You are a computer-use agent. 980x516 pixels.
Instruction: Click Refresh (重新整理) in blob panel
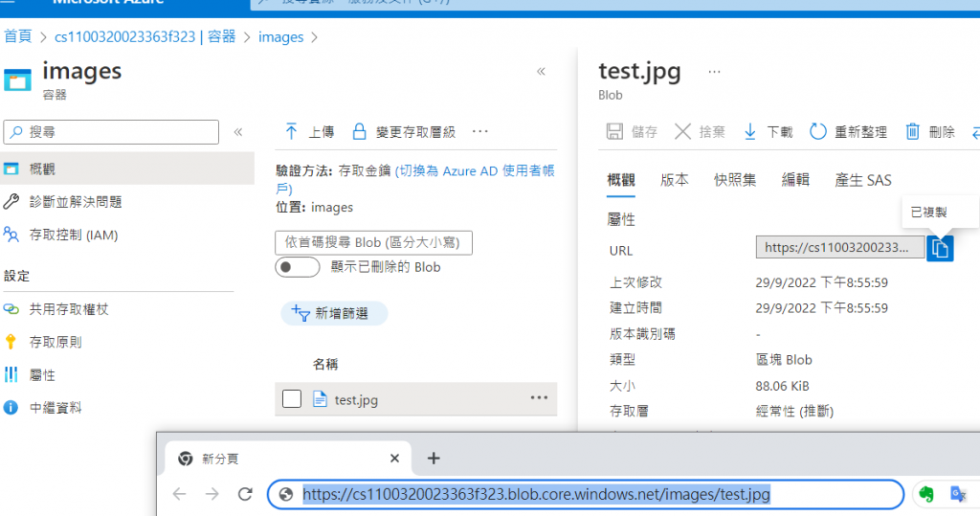tap(848, 132)
